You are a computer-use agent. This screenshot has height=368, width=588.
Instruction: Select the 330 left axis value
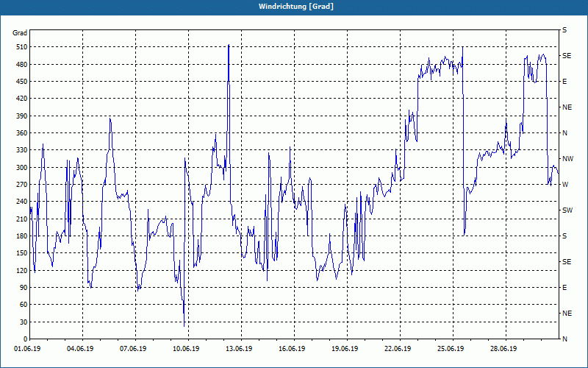click(x=22, y=150)
